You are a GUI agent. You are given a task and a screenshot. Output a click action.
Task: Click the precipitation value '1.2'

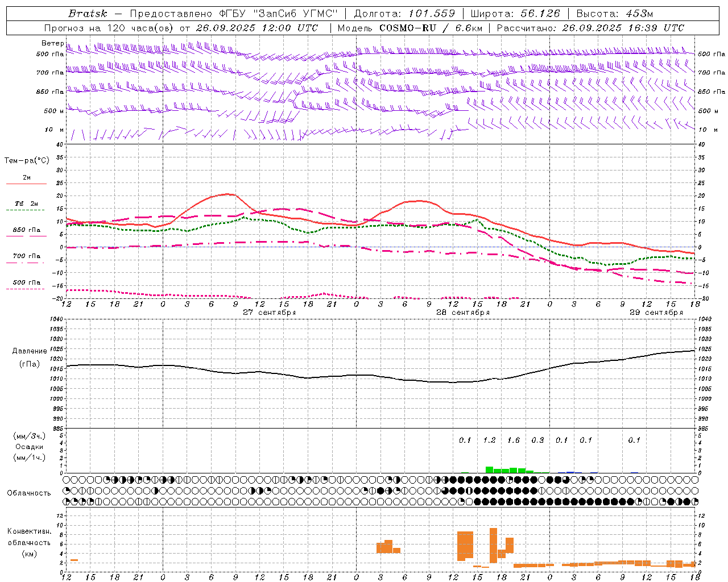(x=489, y=440)
